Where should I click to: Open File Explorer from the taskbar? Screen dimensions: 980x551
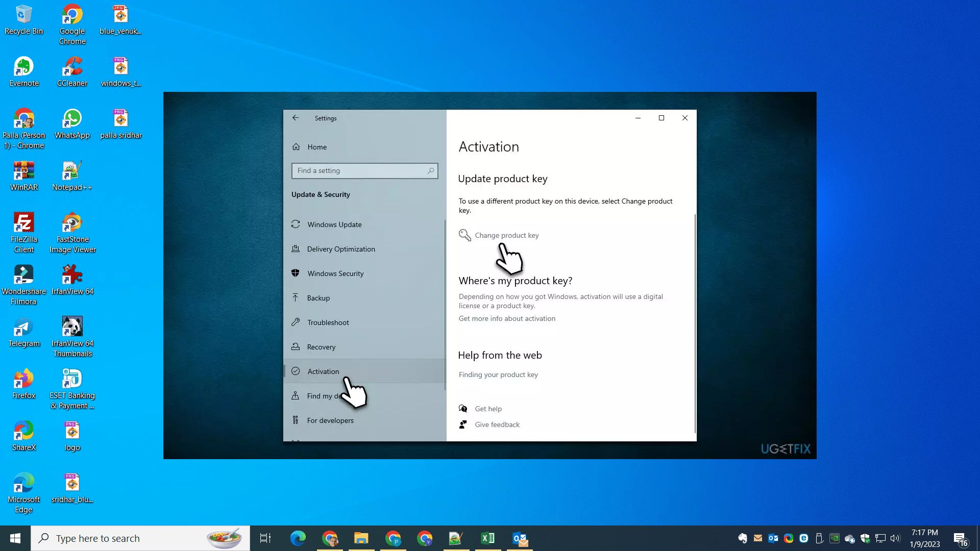(361, 538)
